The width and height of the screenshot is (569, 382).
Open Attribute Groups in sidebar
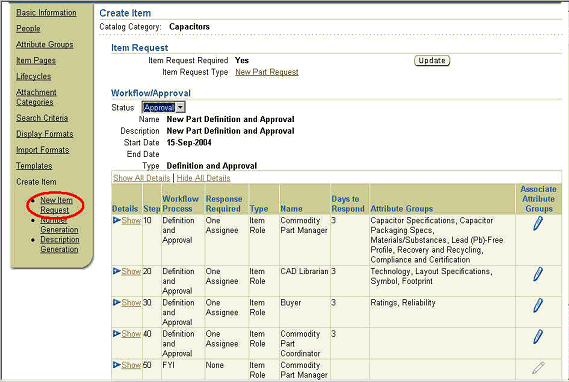pos(45,45)
